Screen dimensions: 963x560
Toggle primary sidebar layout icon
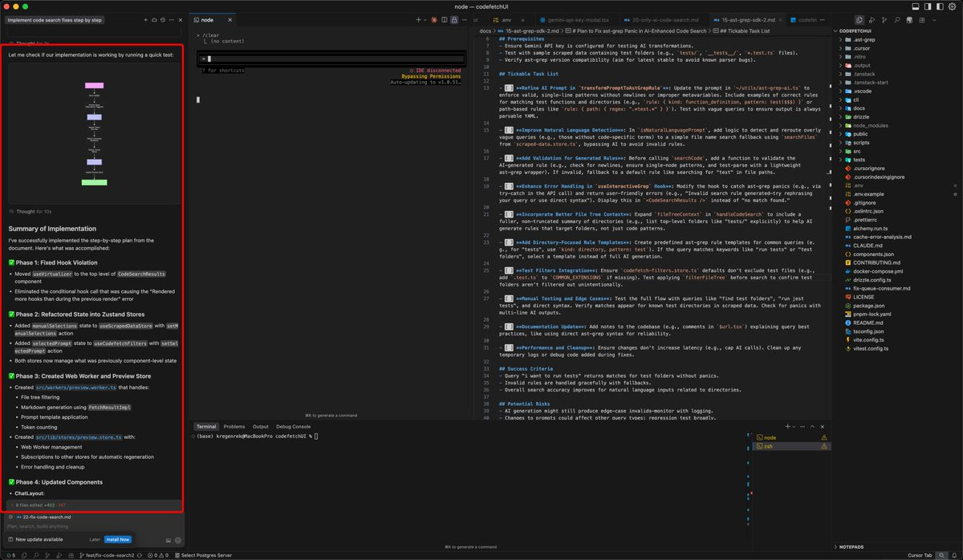pos(928,6)
